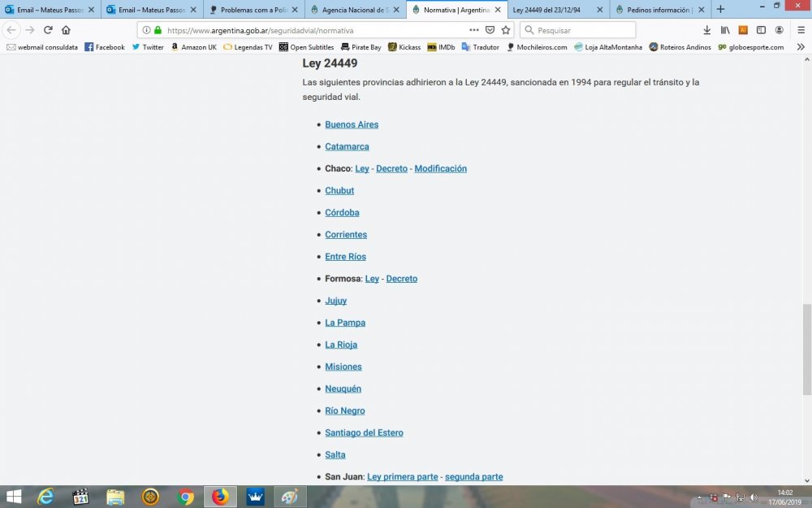Click the Pesquisar search field
The width and height of the screenshot is (812, 508).
(x=583, y=30)
